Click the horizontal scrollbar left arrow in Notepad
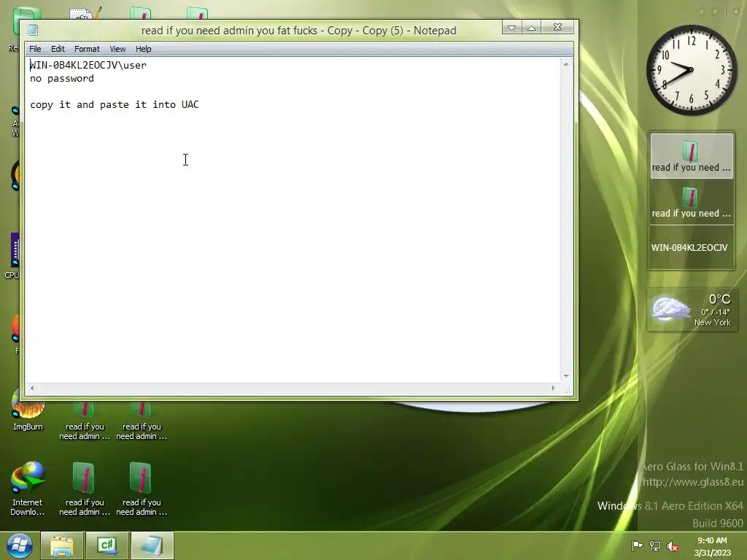The height and width of the screenshot is (560, 747). pyautogui.click(x=32, y=388)
